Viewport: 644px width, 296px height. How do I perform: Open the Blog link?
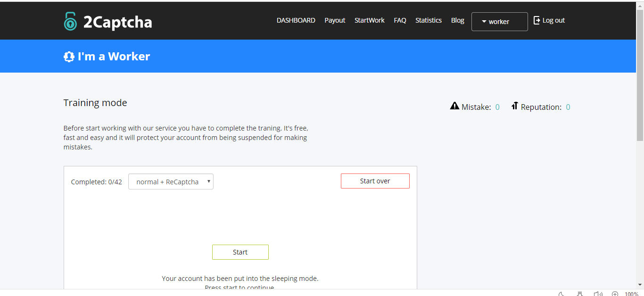(x=457, y=20)
